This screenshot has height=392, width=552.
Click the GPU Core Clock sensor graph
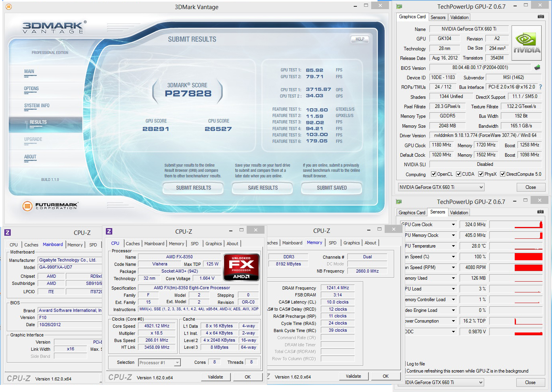pyautogui.click(x=516, y=225)
